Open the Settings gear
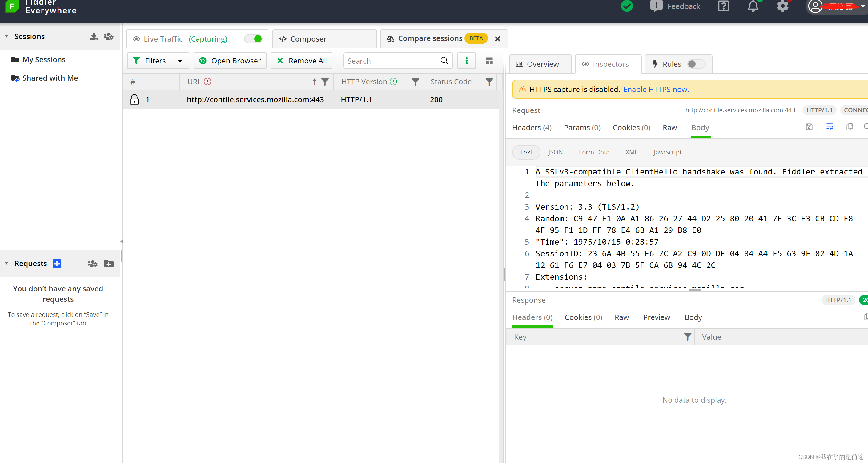 [783, 6]
